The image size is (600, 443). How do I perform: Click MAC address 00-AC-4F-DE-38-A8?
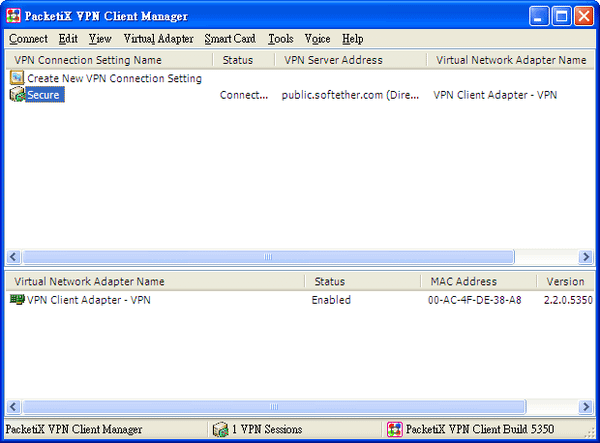pos(474,300)
